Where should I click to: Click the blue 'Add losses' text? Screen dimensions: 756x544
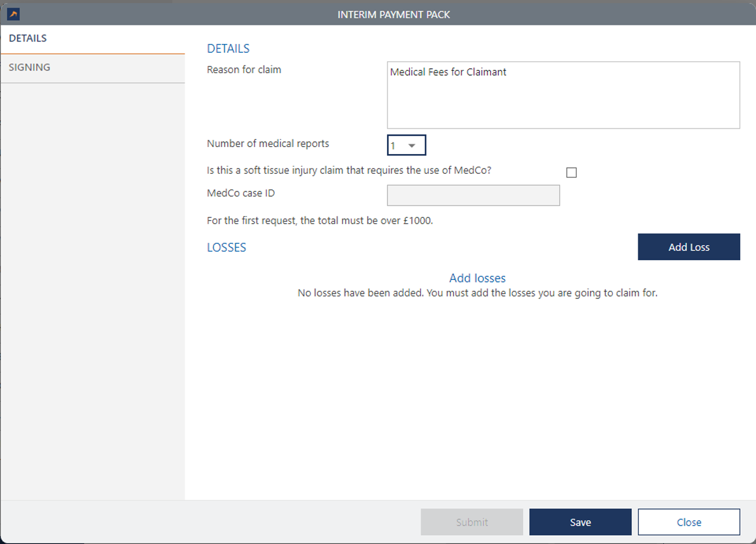(477, 278)
